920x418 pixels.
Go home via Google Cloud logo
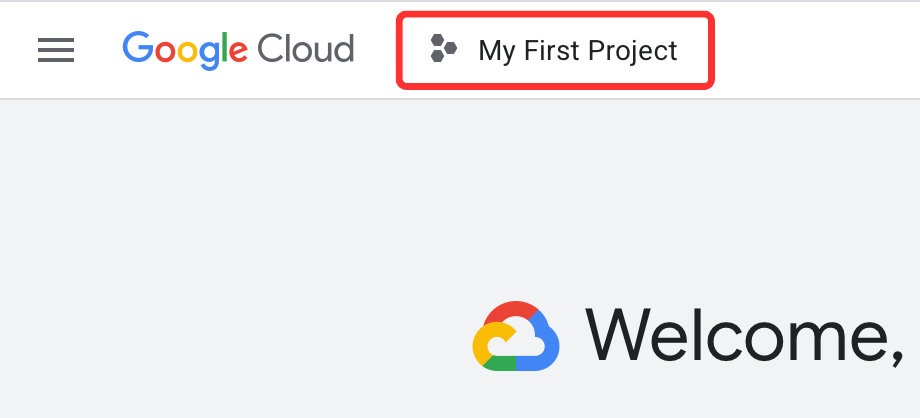click(238, 51)
